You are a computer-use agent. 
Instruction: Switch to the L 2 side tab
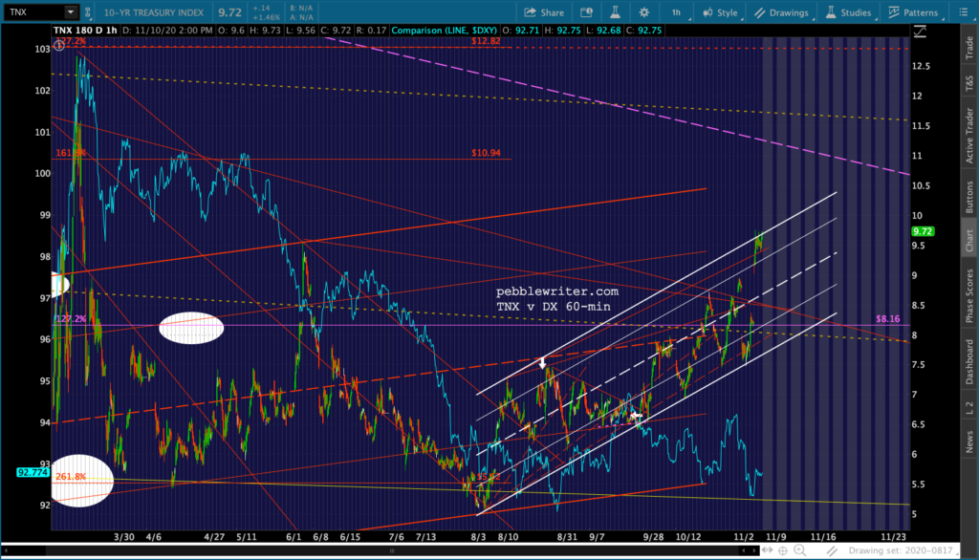[969, 408]
